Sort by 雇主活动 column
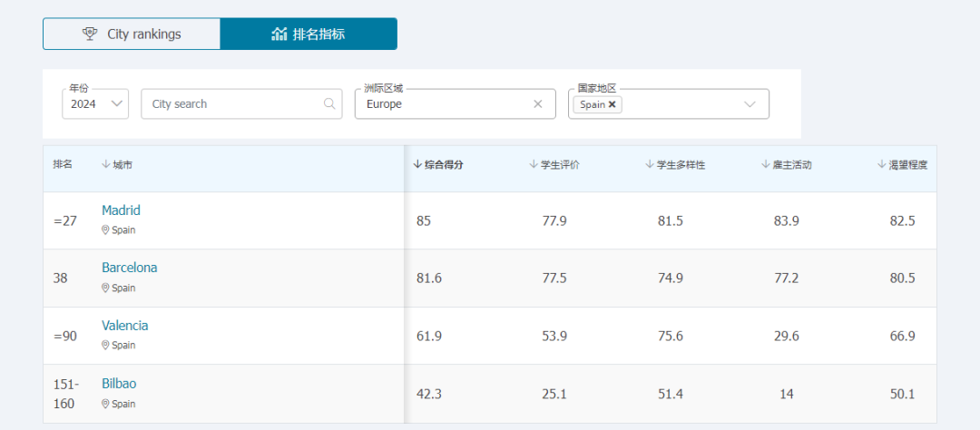The width and height of the screenshot is (980, 430). [x=787, y=164]
